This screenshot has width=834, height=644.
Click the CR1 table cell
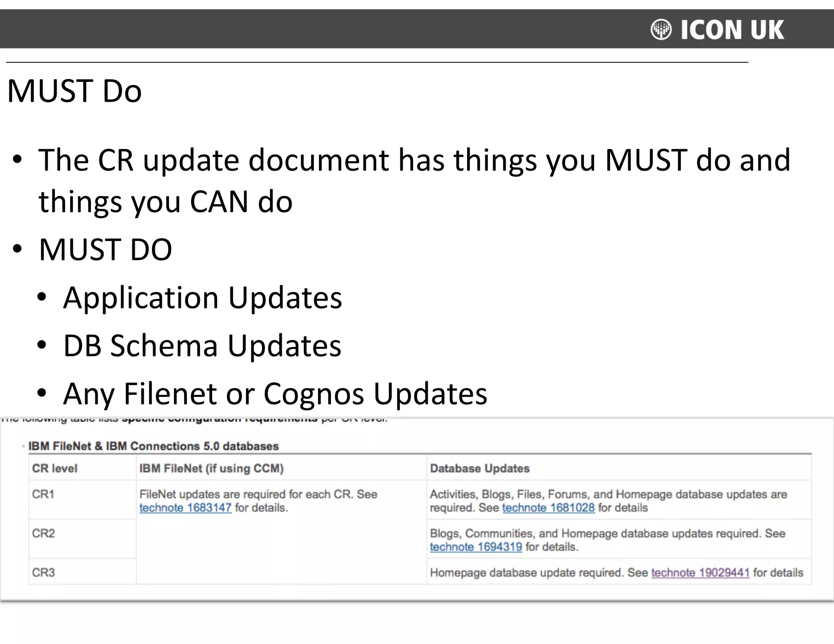82,500
